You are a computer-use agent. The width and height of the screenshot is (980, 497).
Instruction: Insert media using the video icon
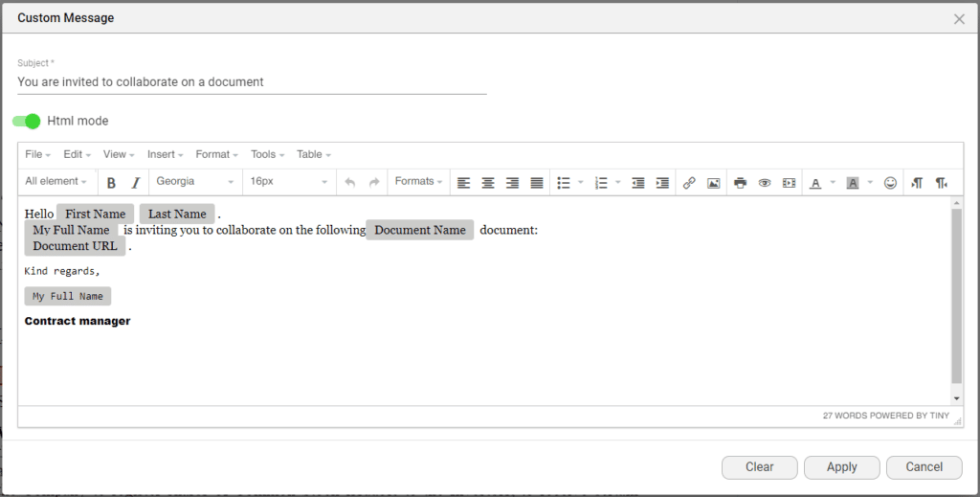click(789, 182)
